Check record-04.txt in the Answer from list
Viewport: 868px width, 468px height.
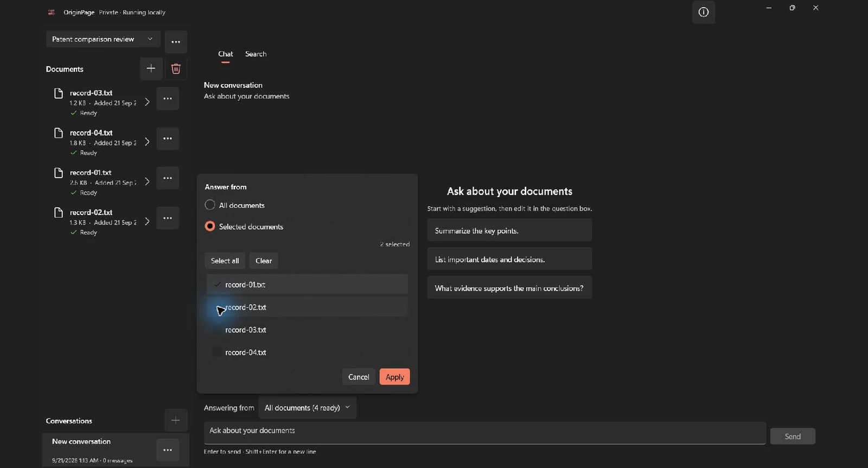pyautogui.click(x=307, y=352)
